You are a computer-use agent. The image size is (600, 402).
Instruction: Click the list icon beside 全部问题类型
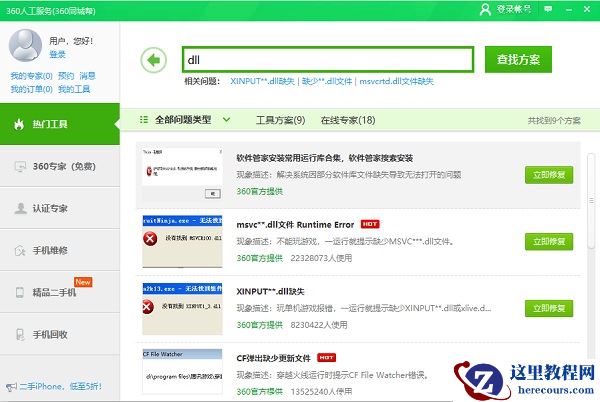(144, 120)
